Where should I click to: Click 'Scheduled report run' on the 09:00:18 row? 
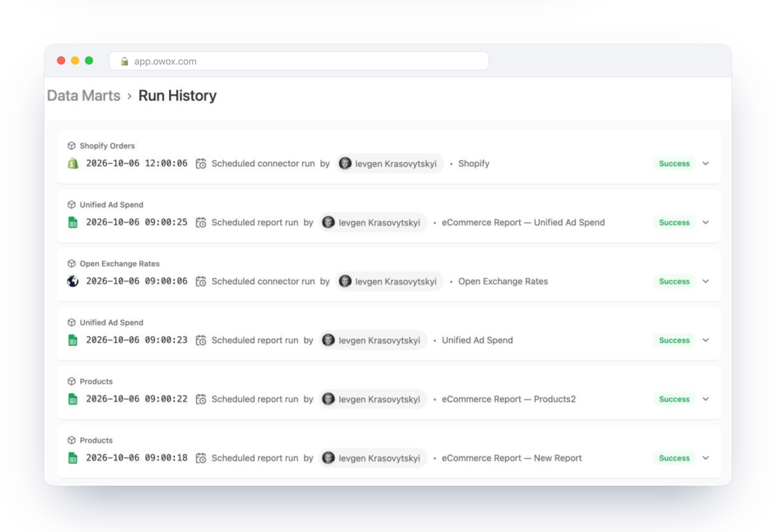pyautogui.click(x=255, y=459)
